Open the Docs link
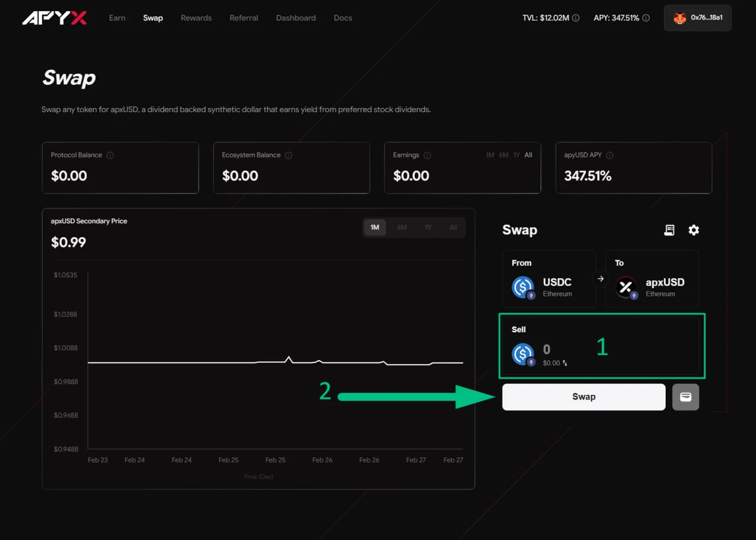The height and width of the screenshot is (540, 756). point(343,18)
